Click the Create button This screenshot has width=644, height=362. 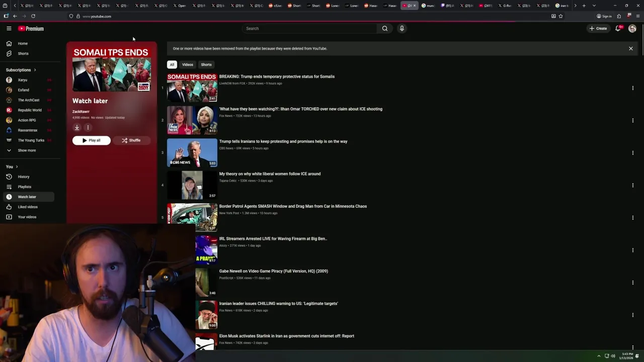pos(598,29)
